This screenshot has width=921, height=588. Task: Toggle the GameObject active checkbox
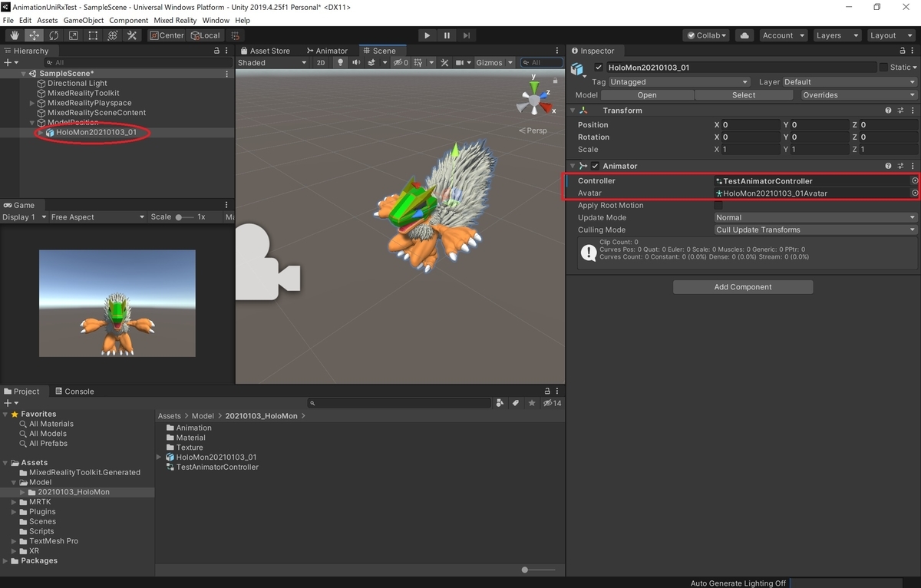tap(599, 68)
